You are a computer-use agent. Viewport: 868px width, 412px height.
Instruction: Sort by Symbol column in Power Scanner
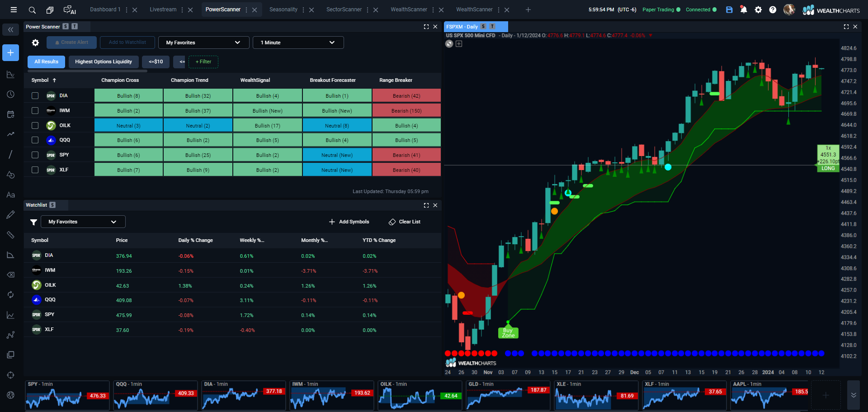[x=43, y=81]
